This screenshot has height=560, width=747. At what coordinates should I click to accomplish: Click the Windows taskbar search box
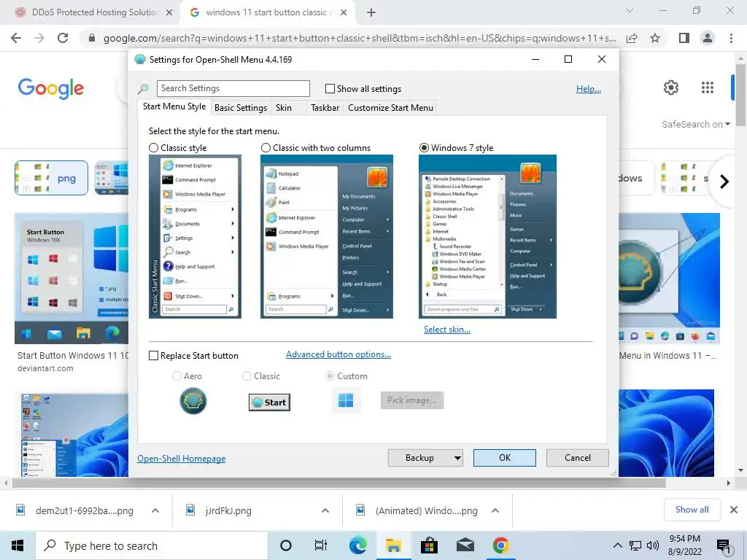[152, 545]
